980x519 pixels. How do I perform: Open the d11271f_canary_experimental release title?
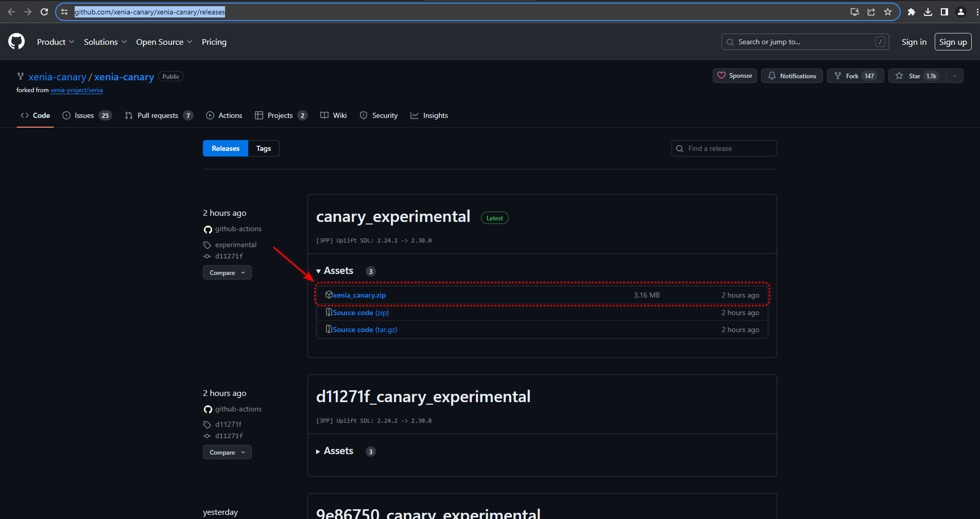(423, 396)
